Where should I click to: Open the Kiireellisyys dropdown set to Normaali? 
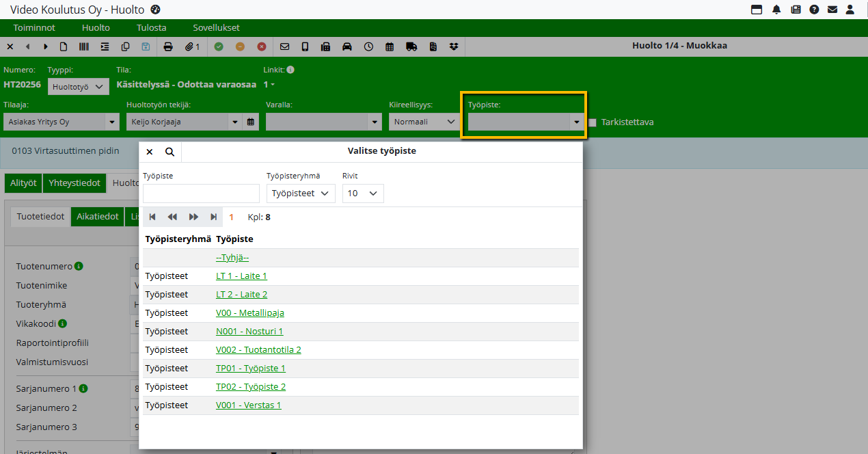point(424,122)
